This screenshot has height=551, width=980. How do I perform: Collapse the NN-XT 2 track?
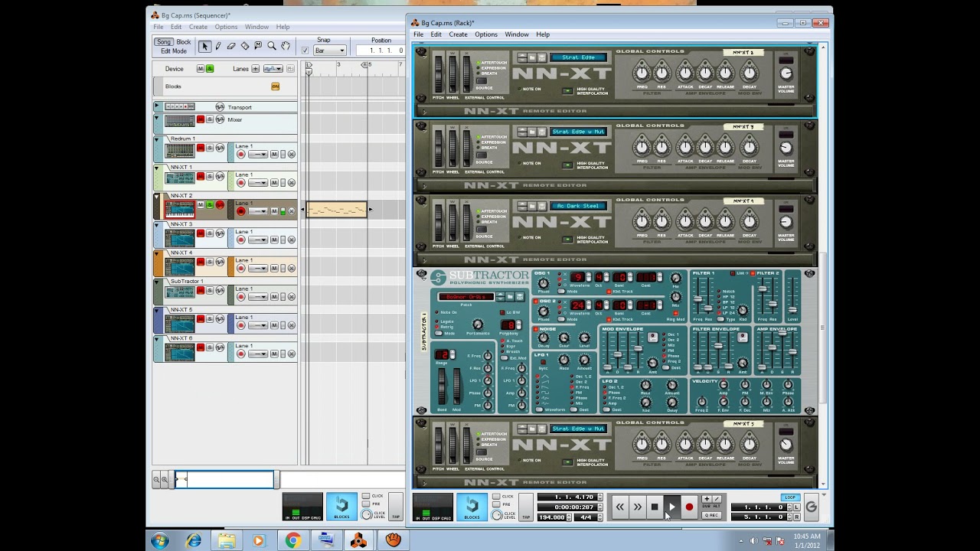pyautogui.click(x=157, y=197)
